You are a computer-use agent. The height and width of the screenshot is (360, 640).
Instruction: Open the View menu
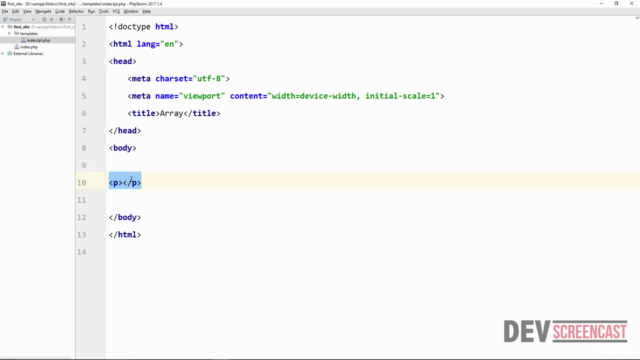[x=27, y=11]
